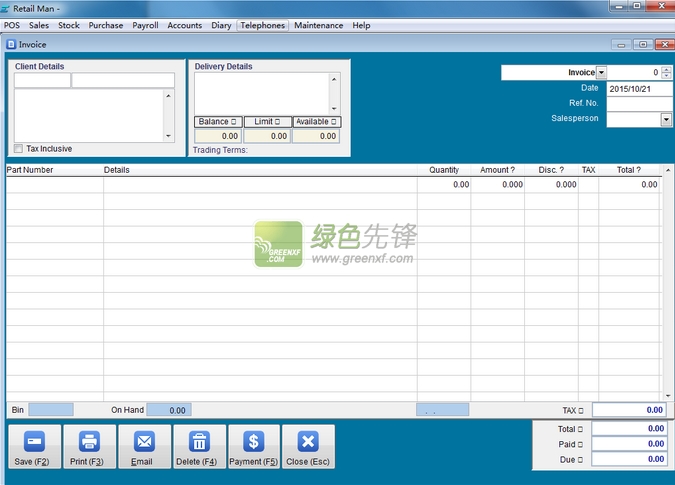Open the Accounts menu
Viewport: 675px width, 485px height.
point(185,25)
